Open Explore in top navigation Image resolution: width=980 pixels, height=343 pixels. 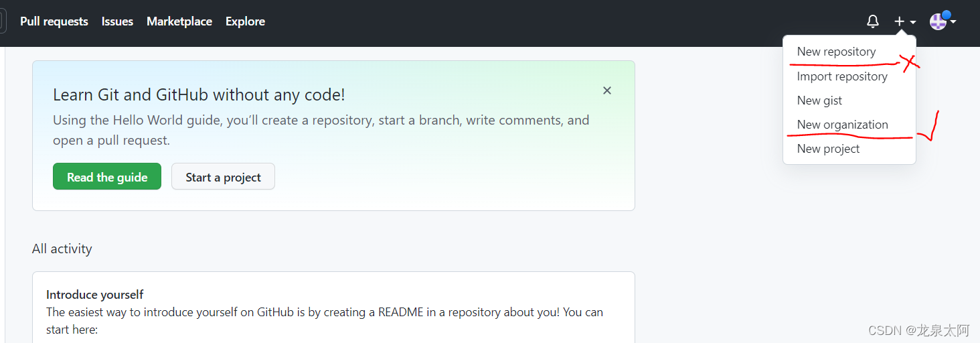point(245,21)
